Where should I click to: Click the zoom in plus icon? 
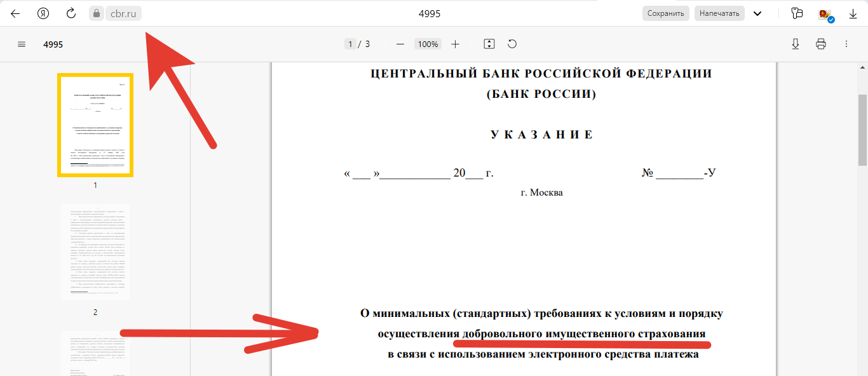pyautogui.click(x=455, y=44)
